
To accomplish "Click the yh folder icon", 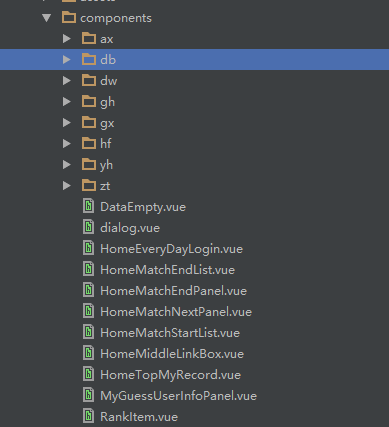I will coord(89,164).
